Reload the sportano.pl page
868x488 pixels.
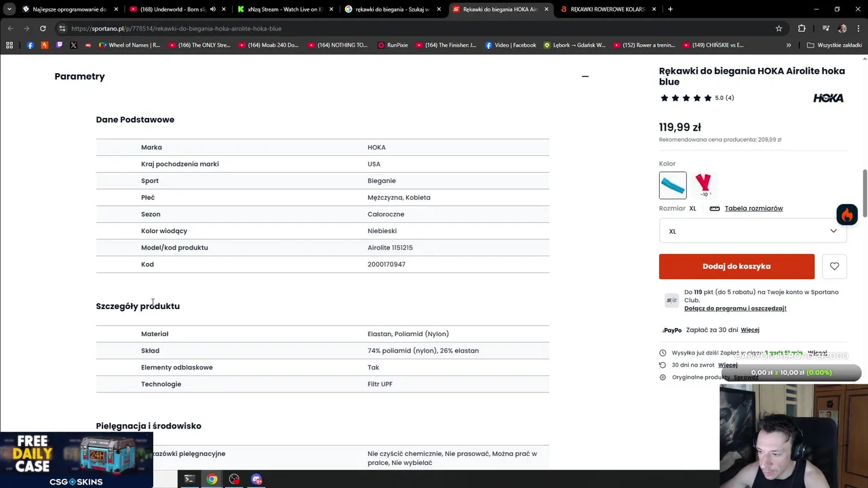(x=43, y=28)
